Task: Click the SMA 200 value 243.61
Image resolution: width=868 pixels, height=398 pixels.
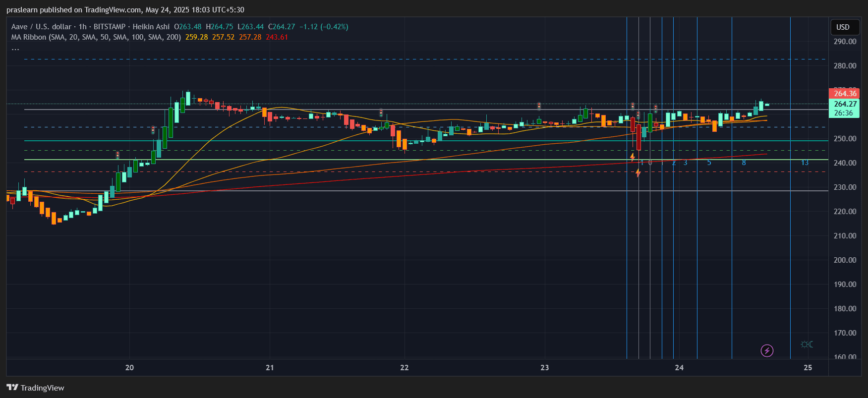Action: (277, 37)
